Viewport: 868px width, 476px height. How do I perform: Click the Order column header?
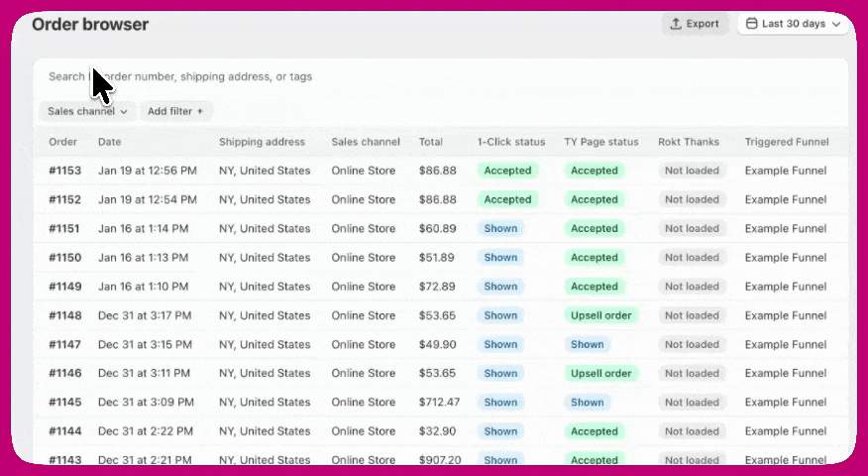pos(63,142)
